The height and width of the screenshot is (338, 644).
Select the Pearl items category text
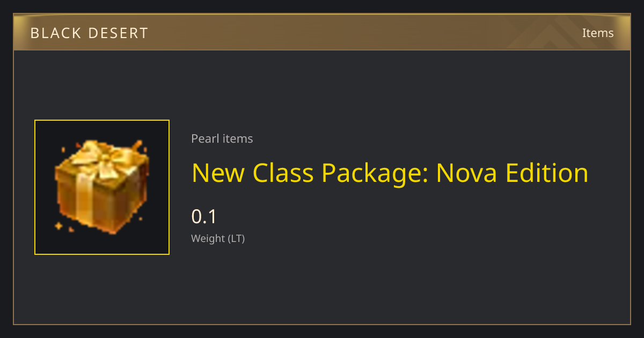(x=222, y=138)
